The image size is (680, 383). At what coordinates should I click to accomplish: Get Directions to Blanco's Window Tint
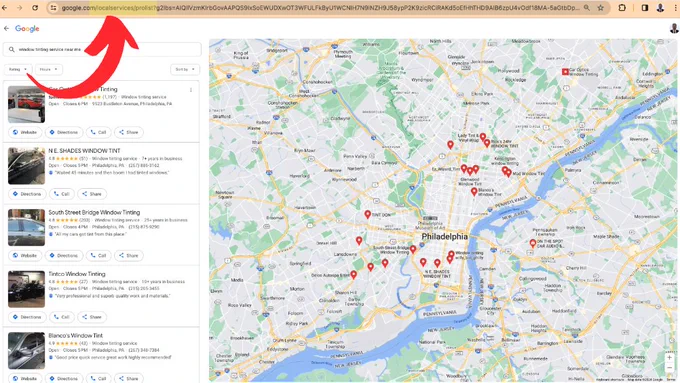(x=64, y=378)
